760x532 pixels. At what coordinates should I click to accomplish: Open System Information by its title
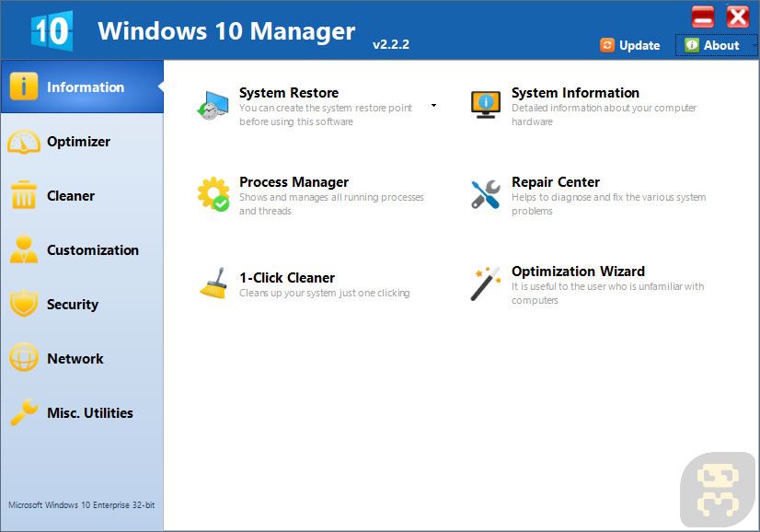pos(575,93)
